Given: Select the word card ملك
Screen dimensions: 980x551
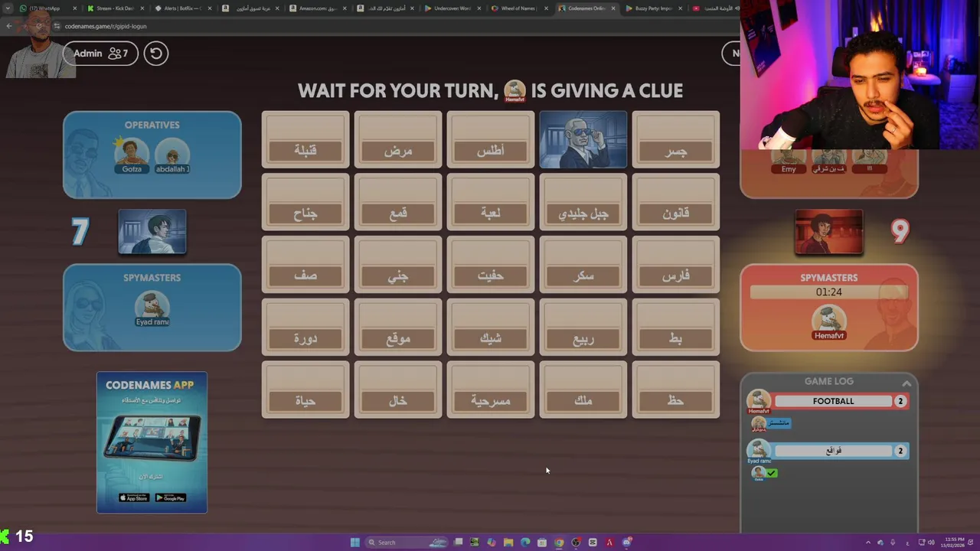Looking at the screenshot, I should 583,390.
